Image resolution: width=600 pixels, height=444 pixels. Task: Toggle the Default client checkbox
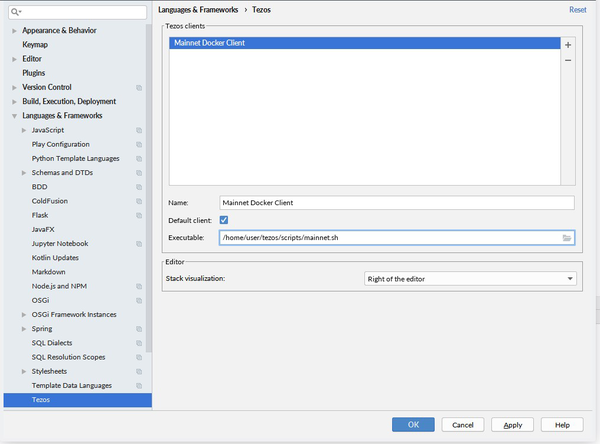(224, 220)
